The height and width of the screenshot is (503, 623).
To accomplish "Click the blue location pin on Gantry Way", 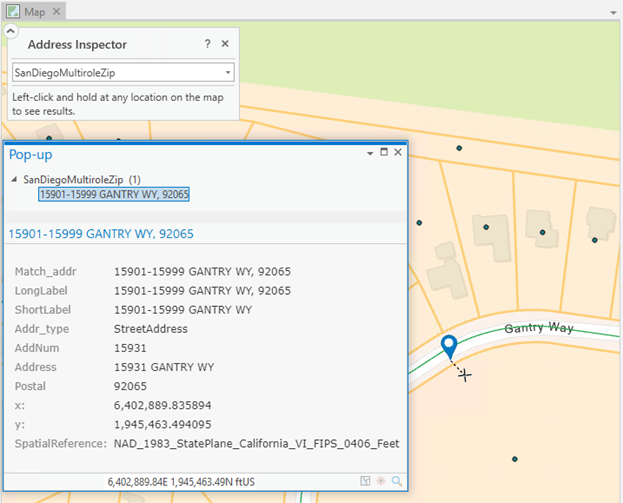I will tap(450, 346).
